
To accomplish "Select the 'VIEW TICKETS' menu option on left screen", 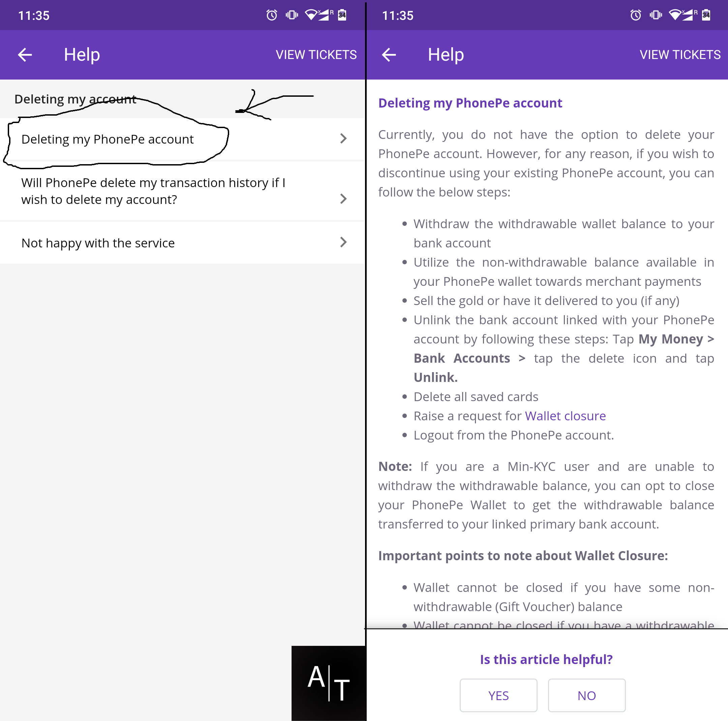I will click(x=316, y=55).
